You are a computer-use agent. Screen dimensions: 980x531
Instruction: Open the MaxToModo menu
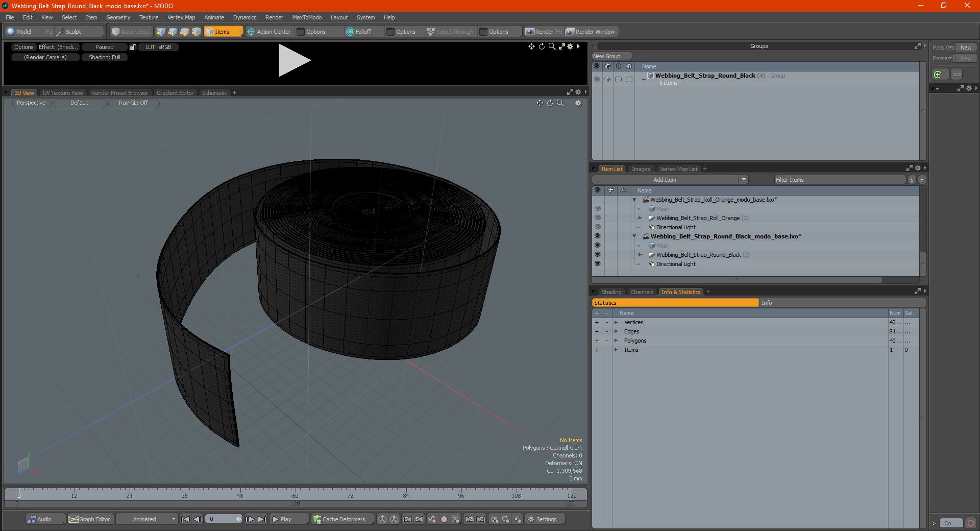tap(307, 17)
